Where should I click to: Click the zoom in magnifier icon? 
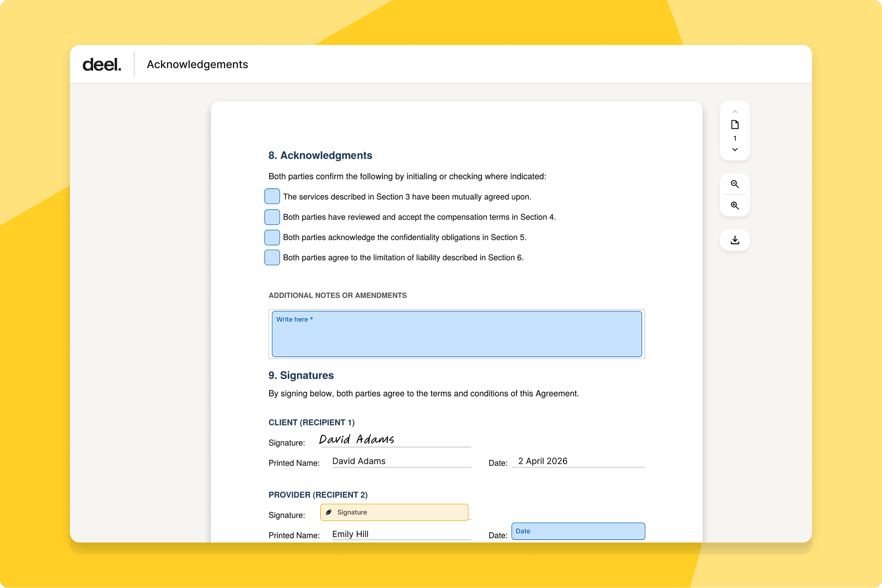[x=734, y=205]
